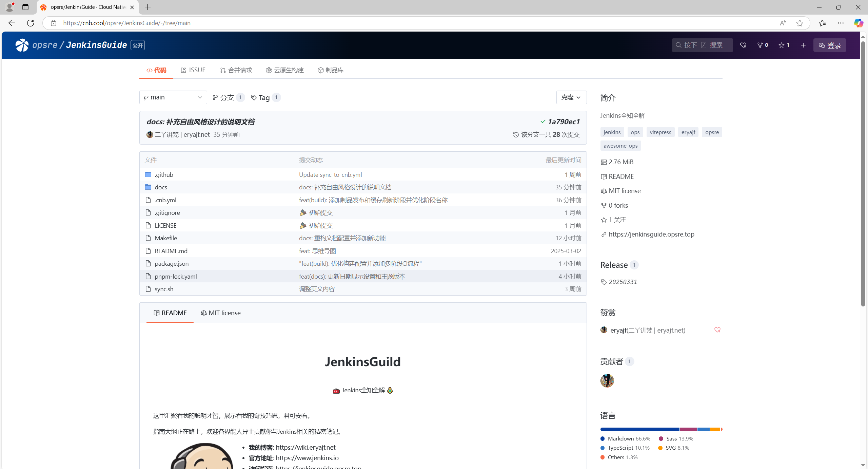Click the vitepress topic tag

(660, 132)
